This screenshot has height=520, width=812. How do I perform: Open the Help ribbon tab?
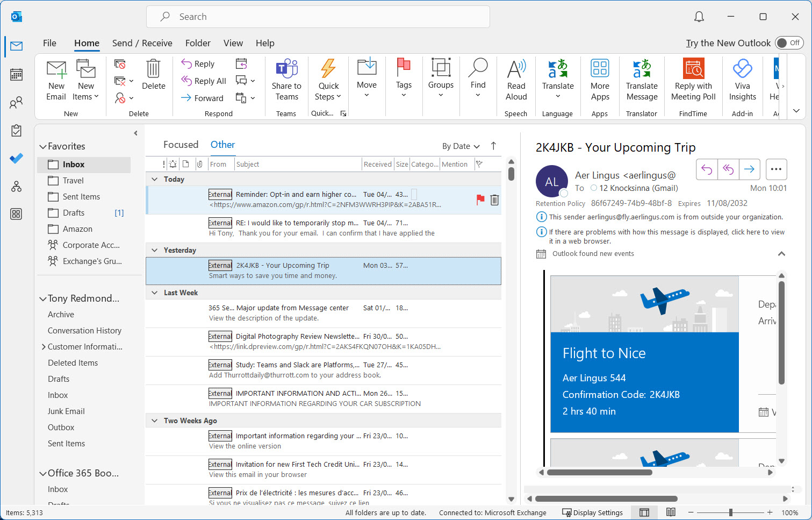[x=265, y=43]
